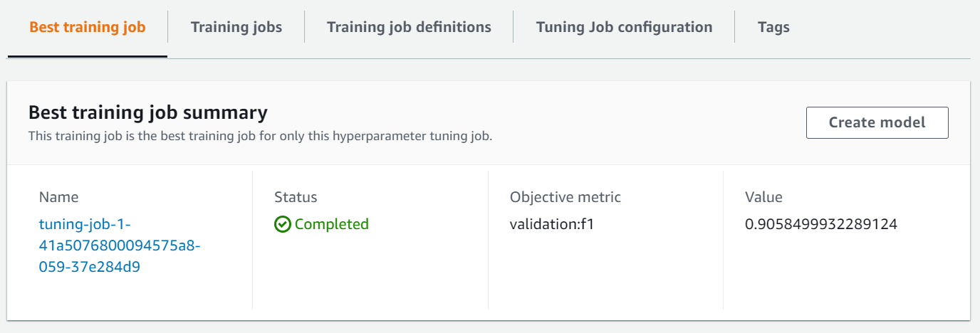Select the Tuning Job configuration tab

(x=624, y=28)
